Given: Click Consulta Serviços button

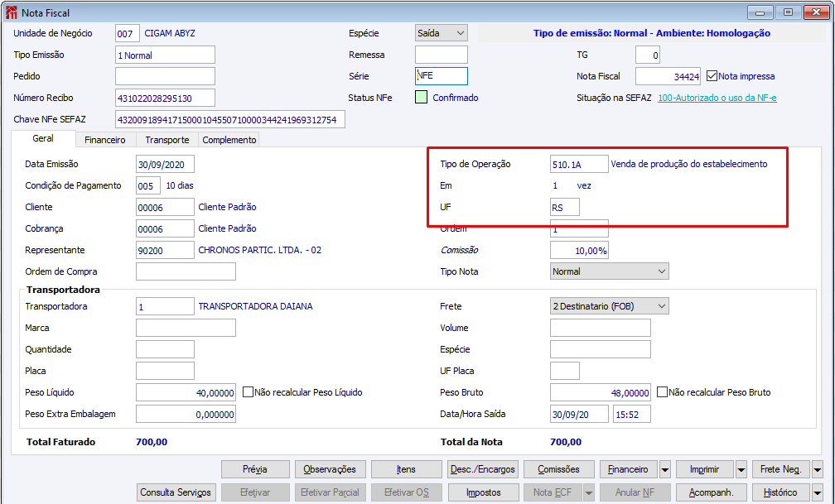Looking at the screenshot, I should [x=176, y=492].
